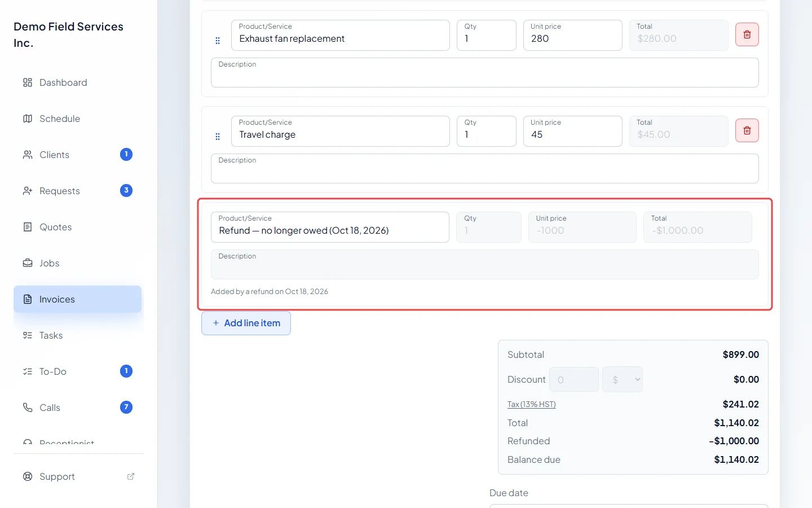Grab drag handle of Travel charge row
The width and height of the screenshot is (812, 508).
click(x=218, y=137)
